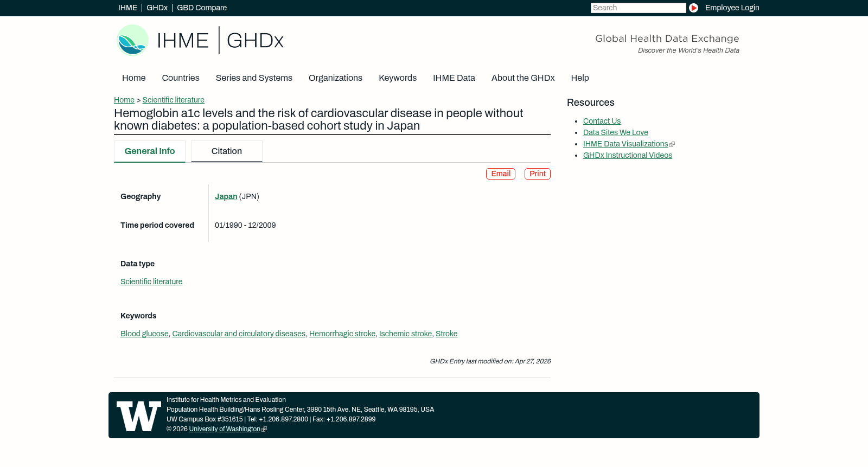Viewport: 868px width, 467px height.
Task: Switch to the Citation tab
Action: coord(227,151)
